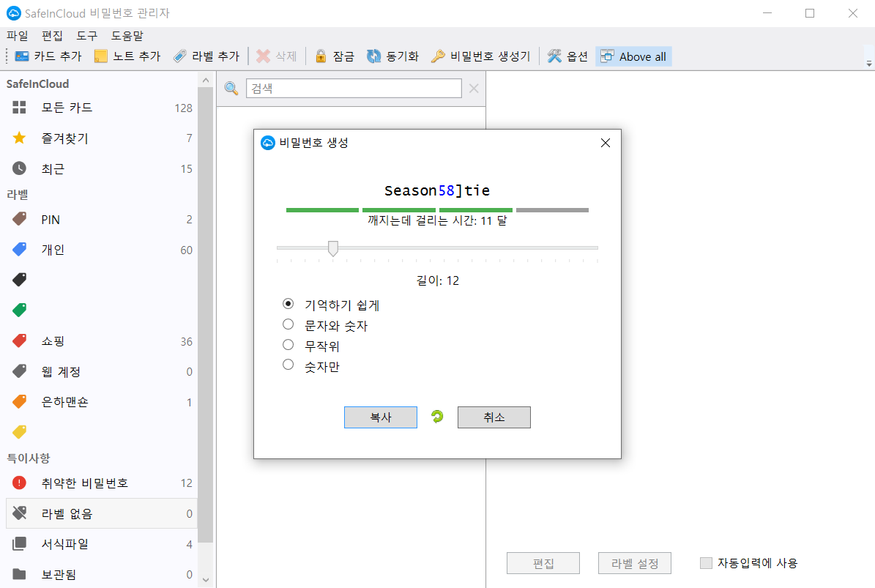Select the 쇼핑 label
The height and width of the screenshot is (588, 875).
[x=55, y=340]
